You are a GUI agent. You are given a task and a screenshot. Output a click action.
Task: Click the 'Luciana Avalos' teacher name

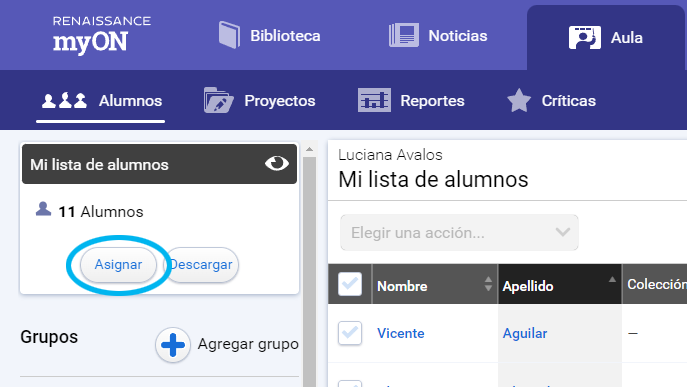tap(390, 155)
